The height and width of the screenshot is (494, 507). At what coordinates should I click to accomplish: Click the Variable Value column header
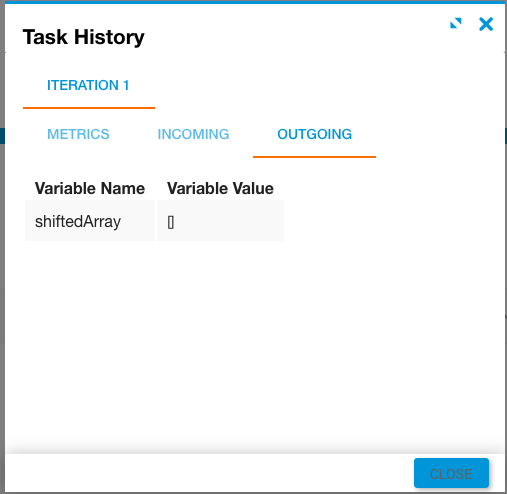220,188
